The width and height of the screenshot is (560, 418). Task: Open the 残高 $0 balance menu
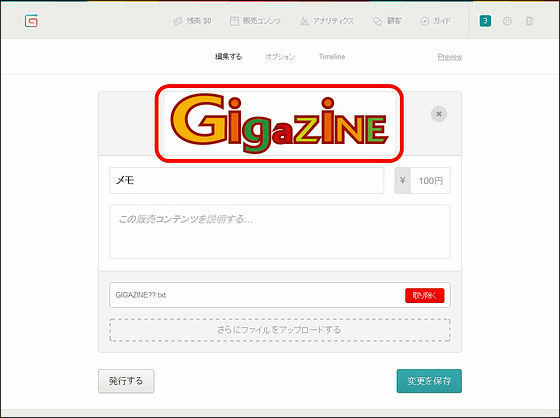(192, 21)
